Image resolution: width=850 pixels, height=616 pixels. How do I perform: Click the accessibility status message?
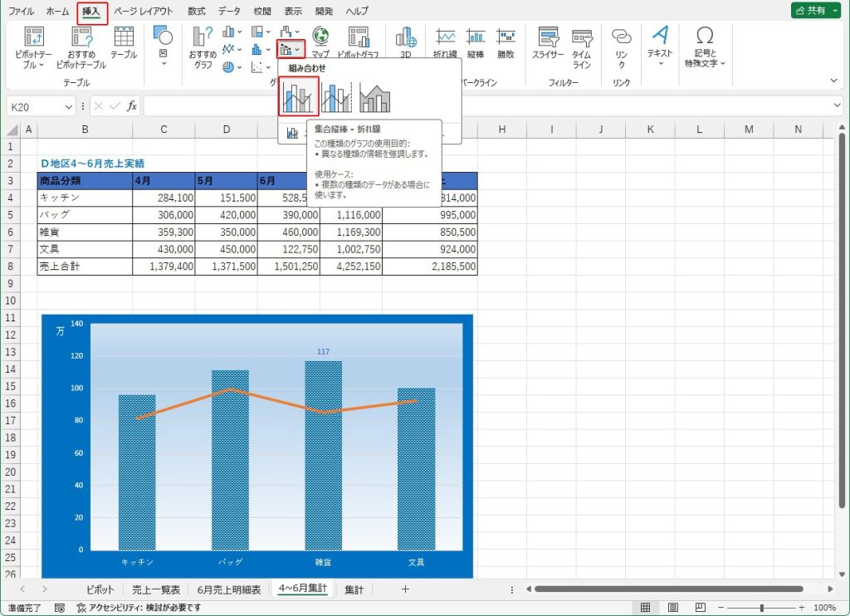coord(139,608)
